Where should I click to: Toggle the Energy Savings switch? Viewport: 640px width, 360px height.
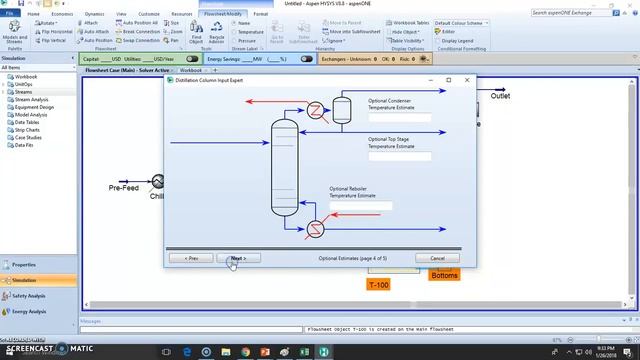pos(307,59)
